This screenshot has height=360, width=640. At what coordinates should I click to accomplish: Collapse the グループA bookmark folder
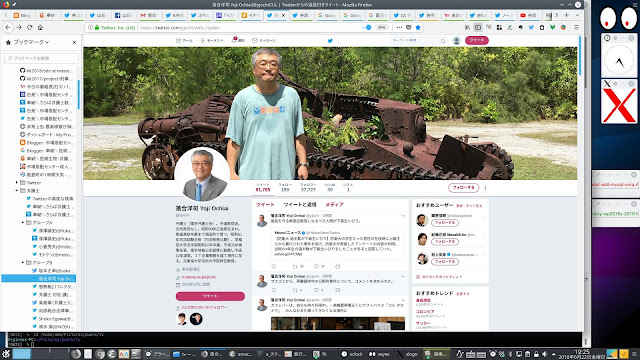click(22, 222)
